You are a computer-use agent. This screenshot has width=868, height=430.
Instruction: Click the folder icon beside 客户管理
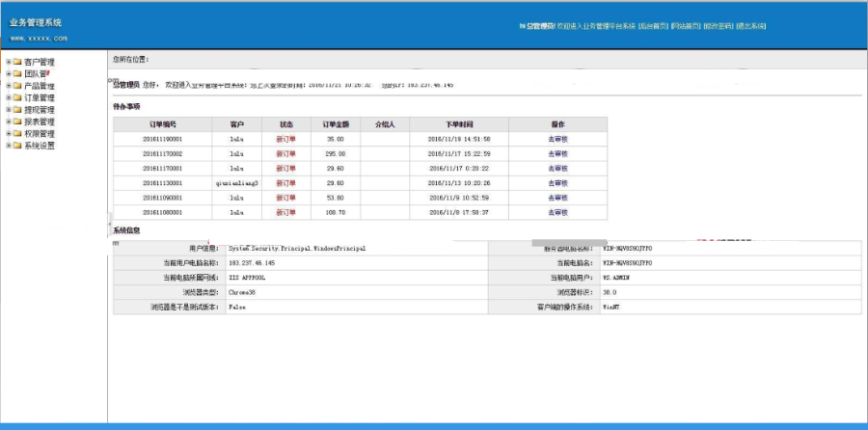(x=17, y=62)
